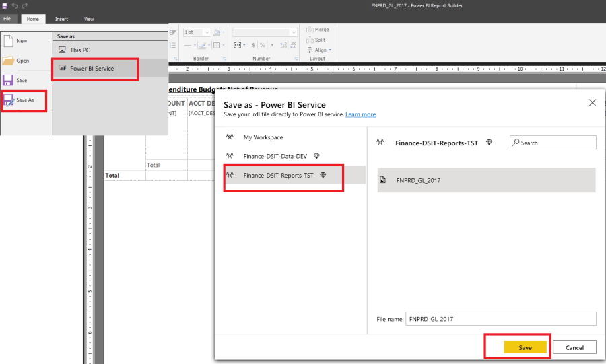Screen dimensions: 606x364
Task: Click the magnifier icon in Search box
Action: tap(516, 143)
